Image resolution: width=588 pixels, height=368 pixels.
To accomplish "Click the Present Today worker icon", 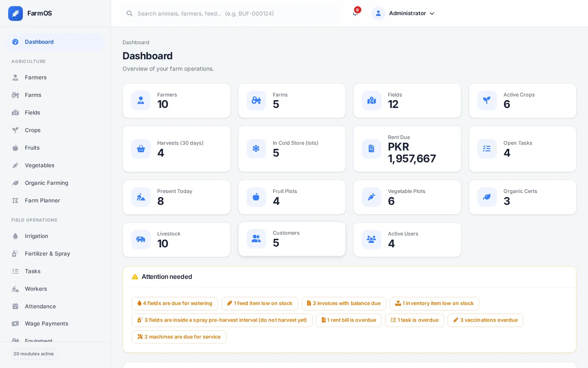I will 141,197.
